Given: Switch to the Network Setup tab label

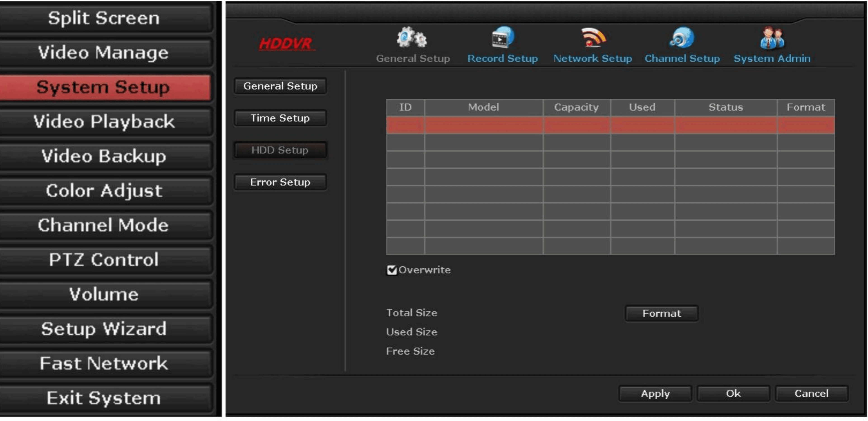Looking at the screenshot, I should point(592,59).
